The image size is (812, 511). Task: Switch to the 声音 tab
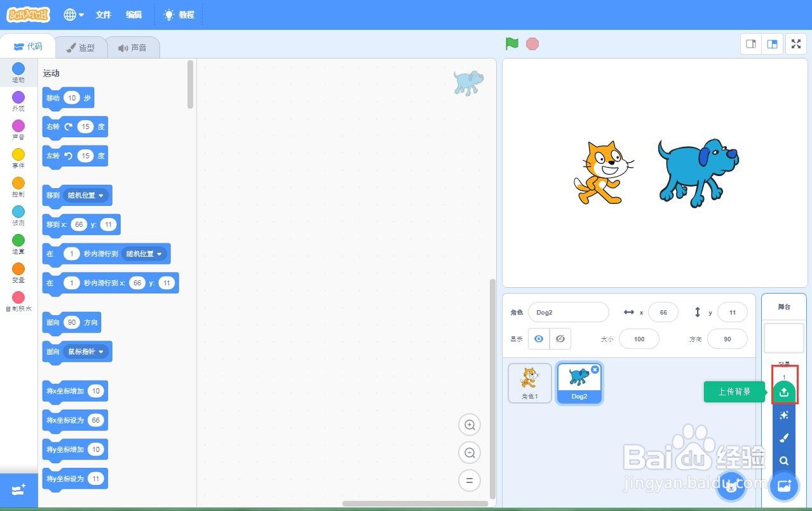click(132, 48)
